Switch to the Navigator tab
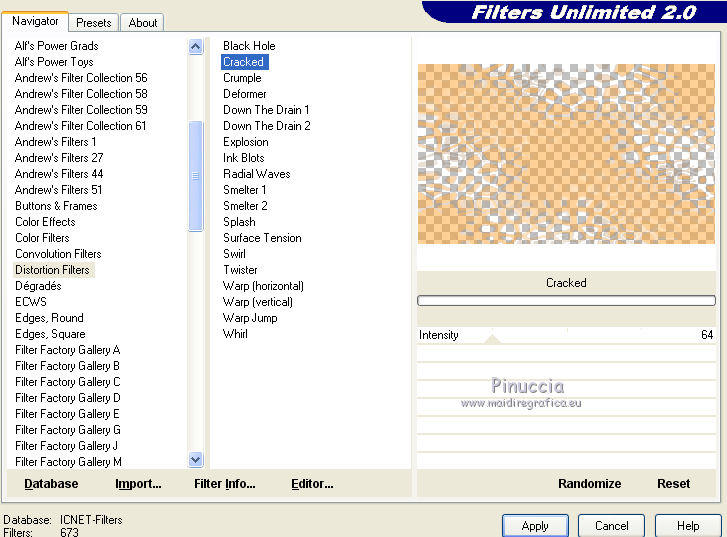 [35, 21]
